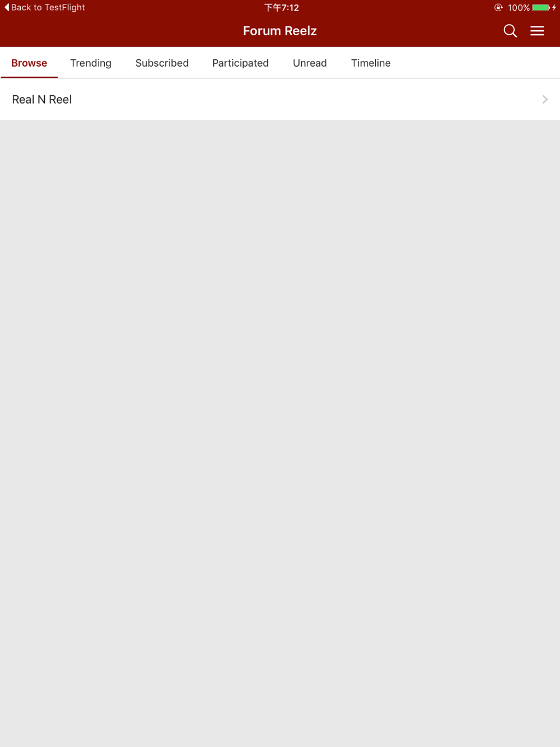This screenshot has width=560, height=747.
Task: Open the Subscribed tab
Action: click(162, 63)
